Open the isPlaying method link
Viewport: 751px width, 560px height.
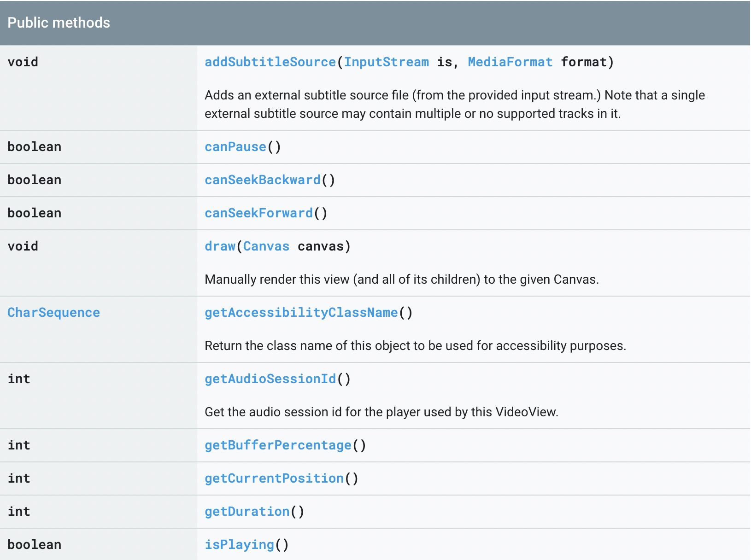pos(239,545)
